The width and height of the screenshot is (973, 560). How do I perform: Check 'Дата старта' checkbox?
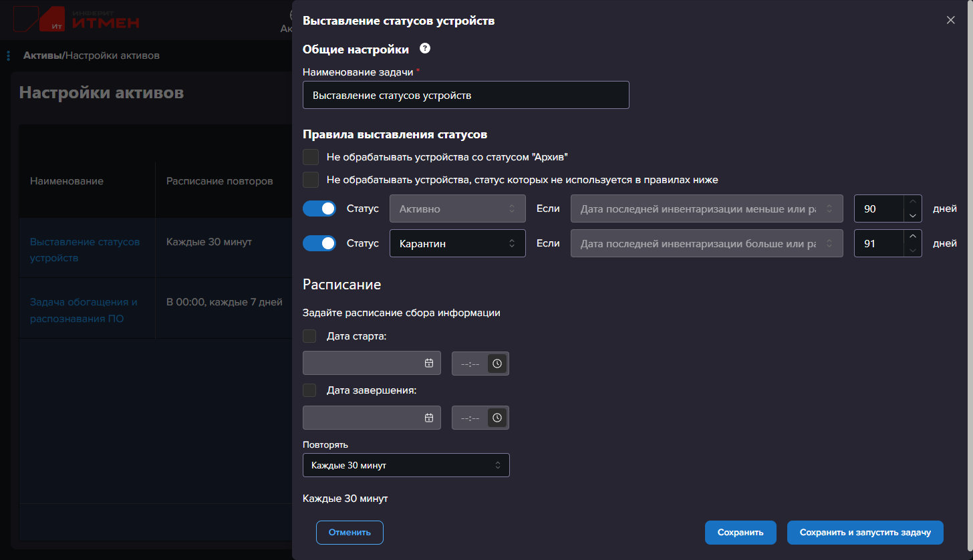(x=310, y=335)
